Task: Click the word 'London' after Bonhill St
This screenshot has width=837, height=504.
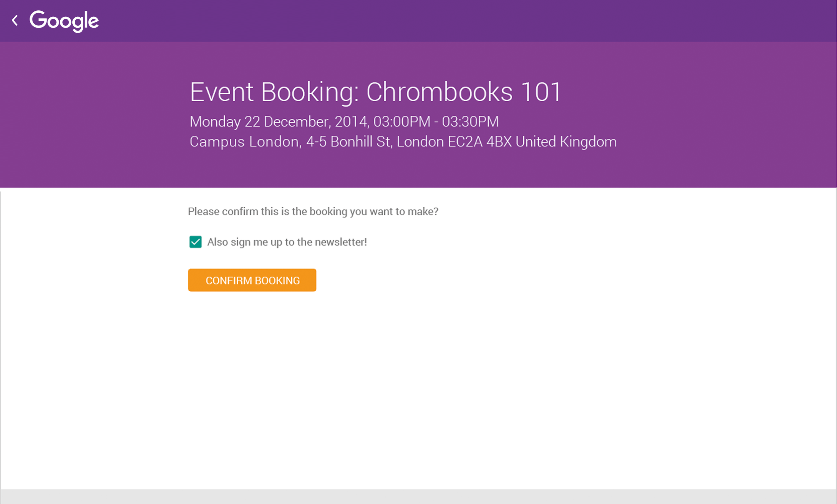Action: coord(420,141)
